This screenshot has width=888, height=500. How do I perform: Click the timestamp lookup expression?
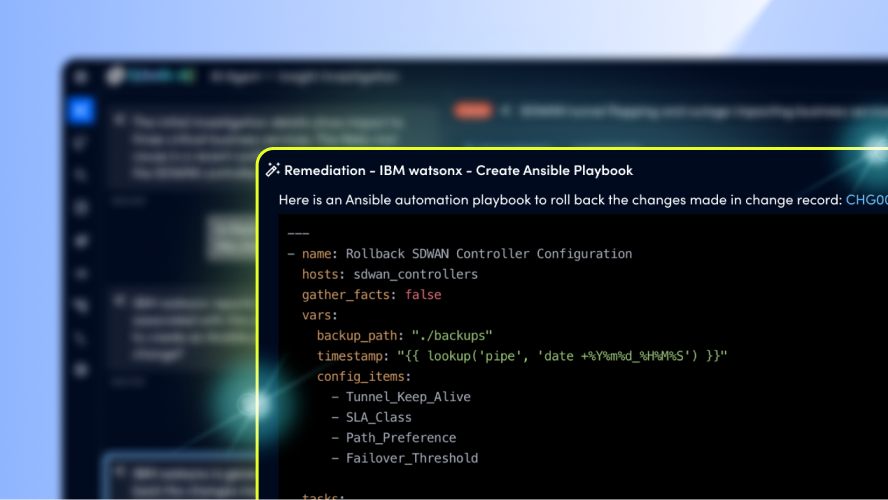tap(562, 356)
